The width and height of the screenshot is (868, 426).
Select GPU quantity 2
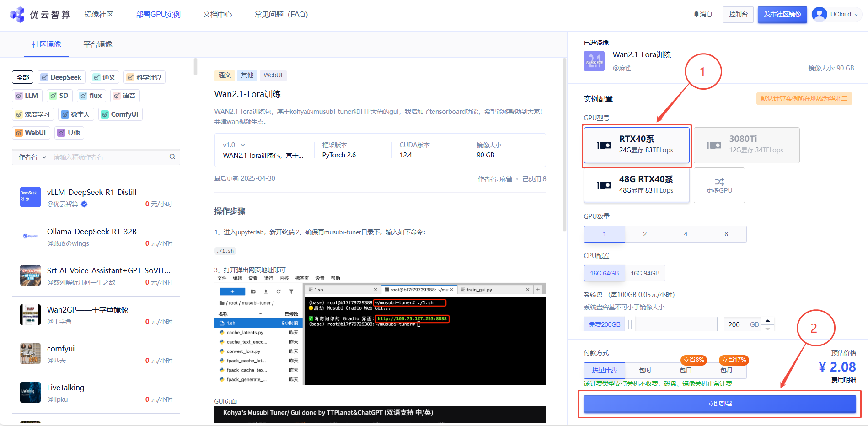coord(645,234)
